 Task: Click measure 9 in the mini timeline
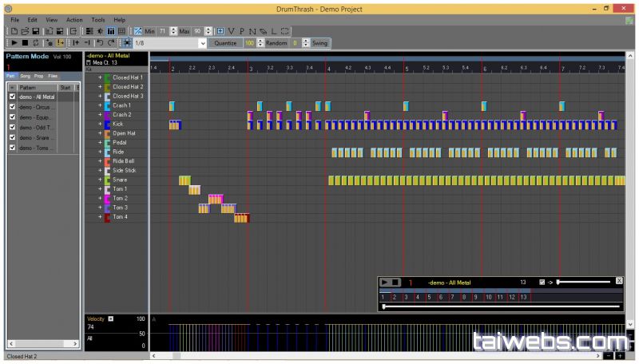476,297
